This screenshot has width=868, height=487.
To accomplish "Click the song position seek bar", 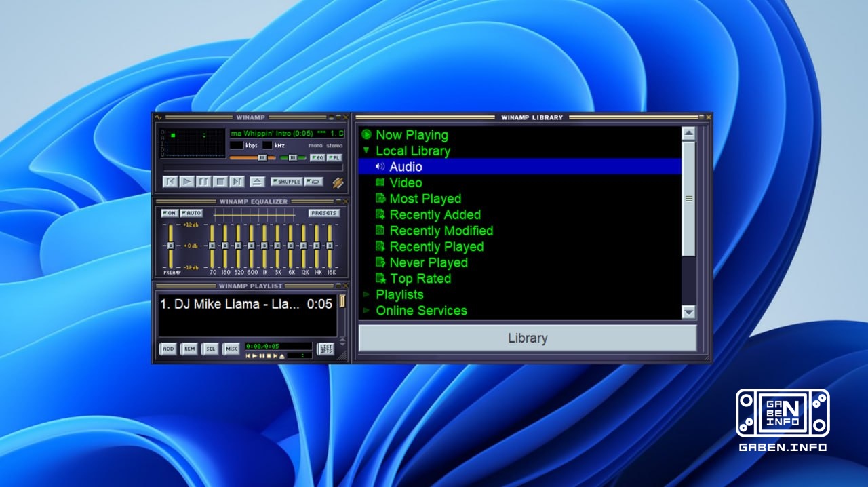I will 252,168.
